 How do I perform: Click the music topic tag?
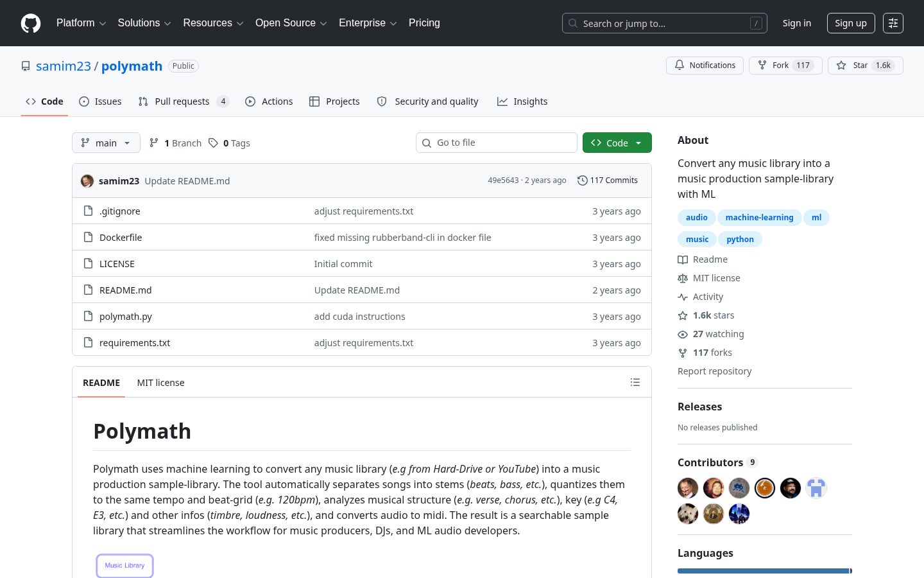click(x=697, y=240)
